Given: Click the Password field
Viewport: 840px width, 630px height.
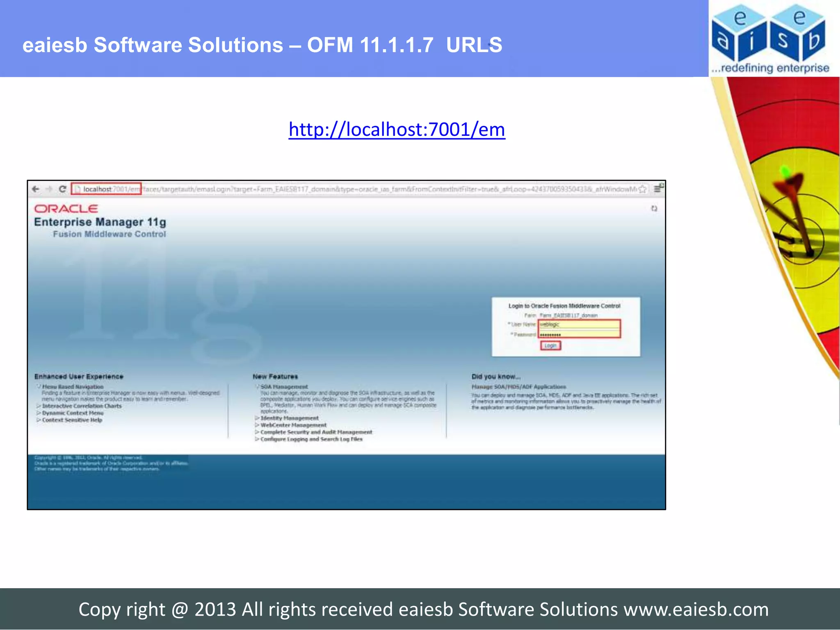Looking at the screenshot, I should pyautogui.click(x=579, y=334).
